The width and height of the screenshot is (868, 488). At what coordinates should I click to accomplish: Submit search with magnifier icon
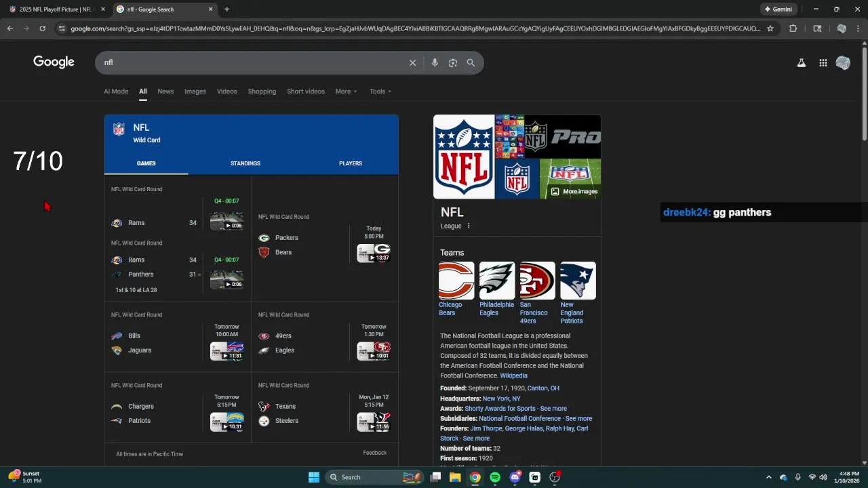tap(471, 62)
